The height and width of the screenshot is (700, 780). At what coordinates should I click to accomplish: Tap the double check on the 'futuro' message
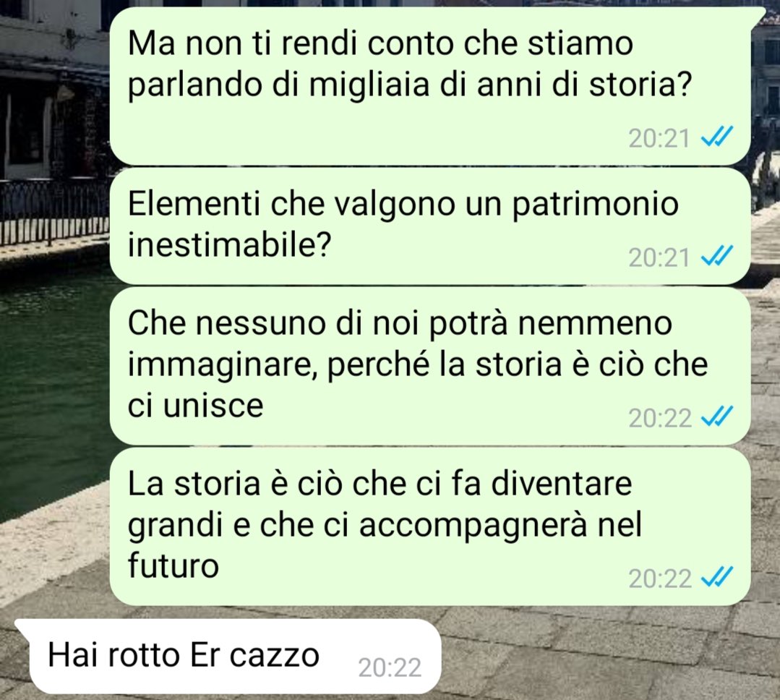717,578
